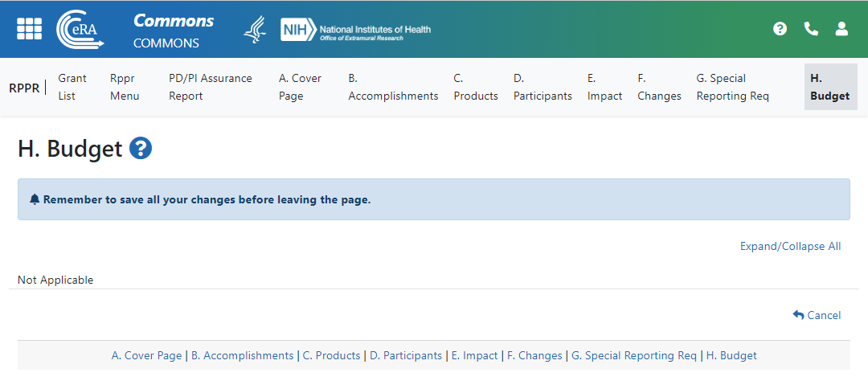Select the D. Participants tab
The width and height of the screenshot is (868, 389).
click(542, 87)
